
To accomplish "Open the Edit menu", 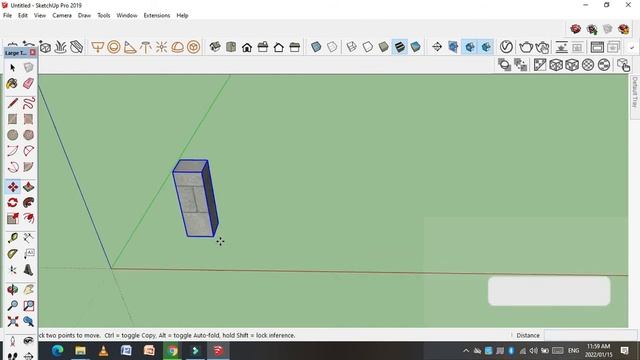I will pyautogui.click(x=23, y=16).
